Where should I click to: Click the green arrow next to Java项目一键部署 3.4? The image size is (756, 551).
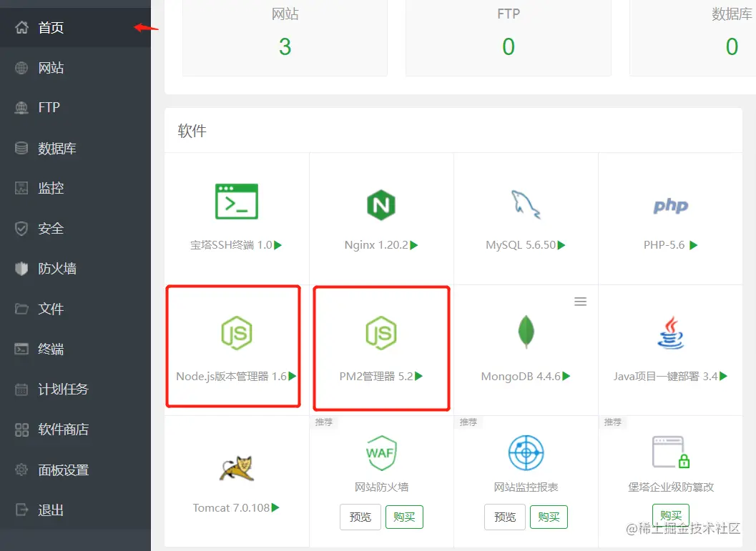[x=723, y=376]
